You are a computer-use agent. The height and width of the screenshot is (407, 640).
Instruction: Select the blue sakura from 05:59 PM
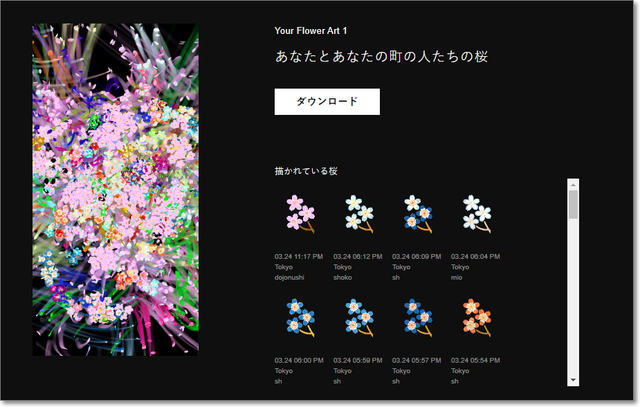[x=358, y=316]
